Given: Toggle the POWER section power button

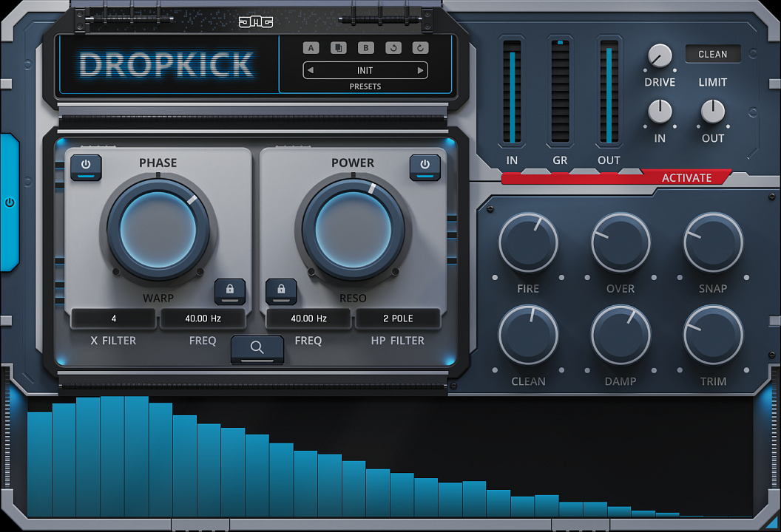Looking at the screenshot, I should tap(425, 166).
